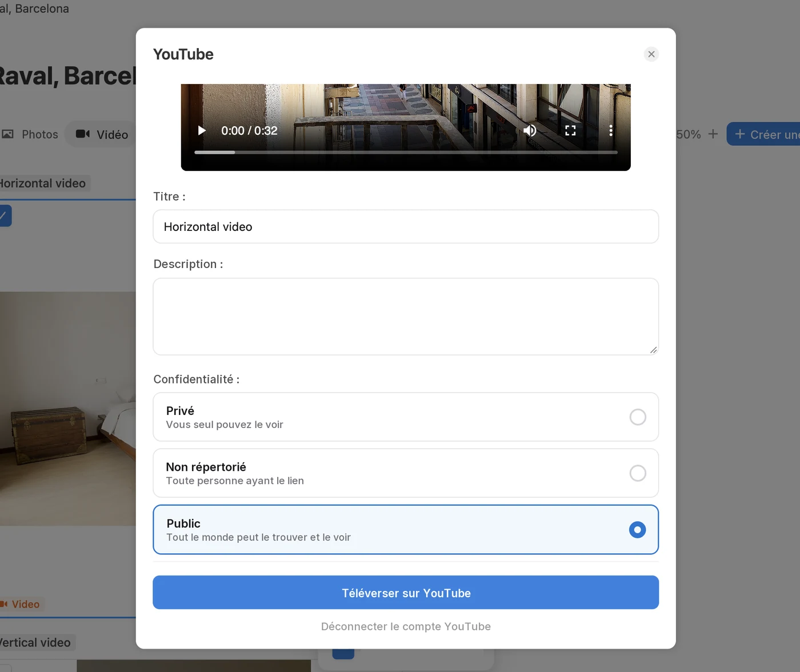Play the video preview

(202, 130)
